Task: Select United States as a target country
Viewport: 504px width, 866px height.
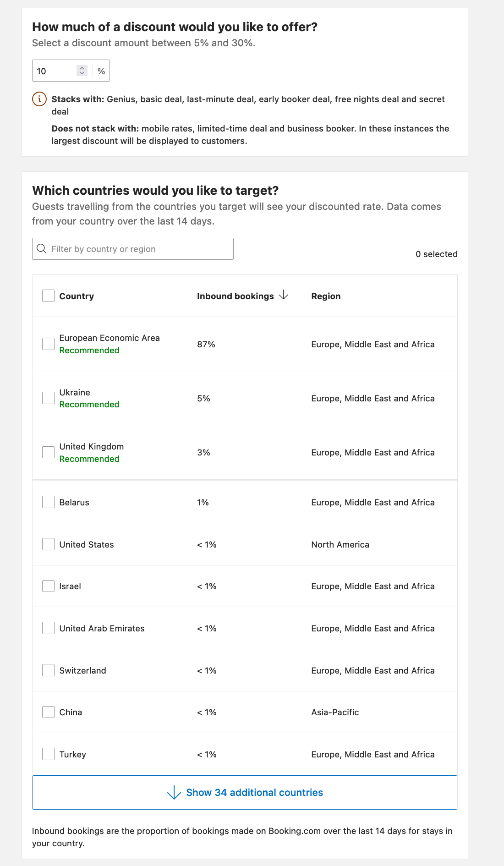Action: tap(48, 544)
